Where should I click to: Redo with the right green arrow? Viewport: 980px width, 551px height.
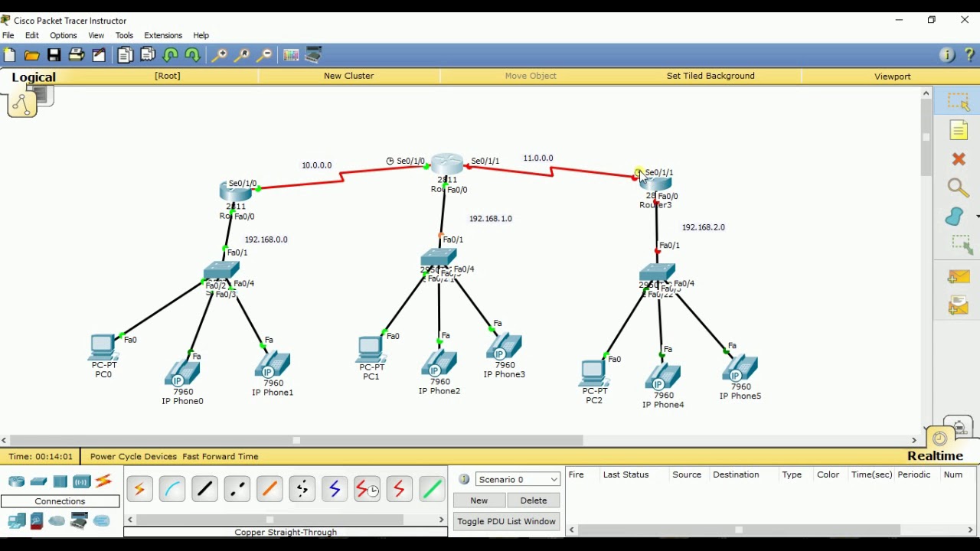[193, 55]
